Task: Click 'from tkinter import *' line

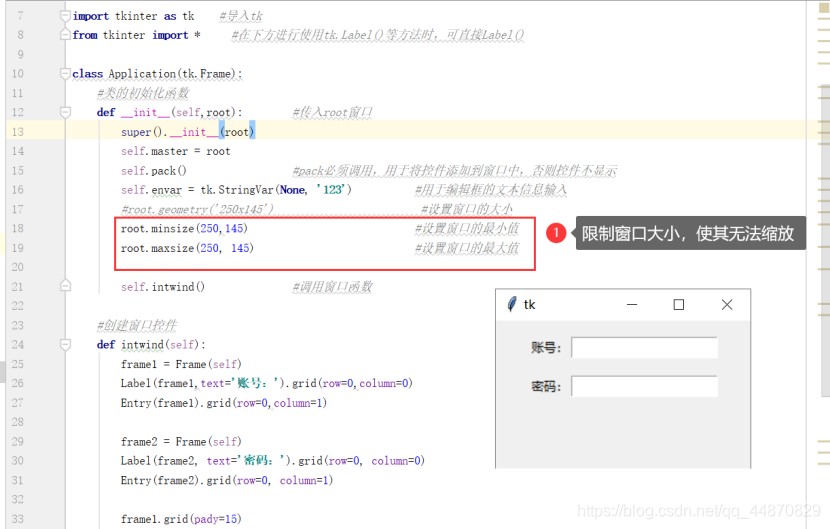Action: (136, 35)
